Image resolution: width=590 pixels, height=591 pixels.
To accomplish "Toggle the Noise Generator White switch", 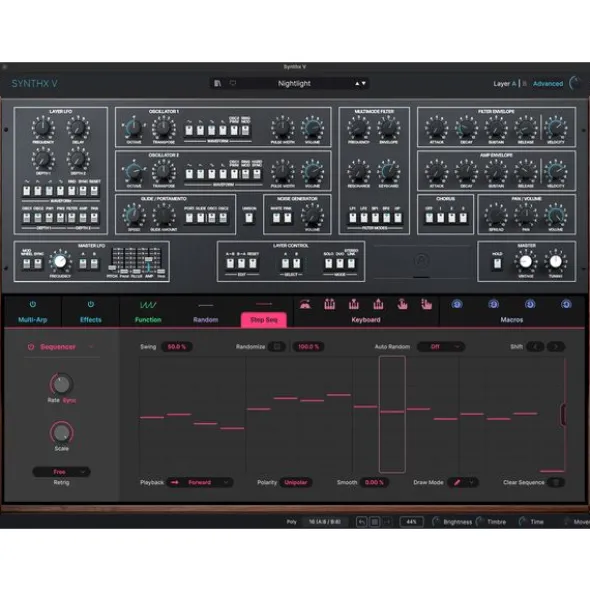I will (x=276, y=218).
